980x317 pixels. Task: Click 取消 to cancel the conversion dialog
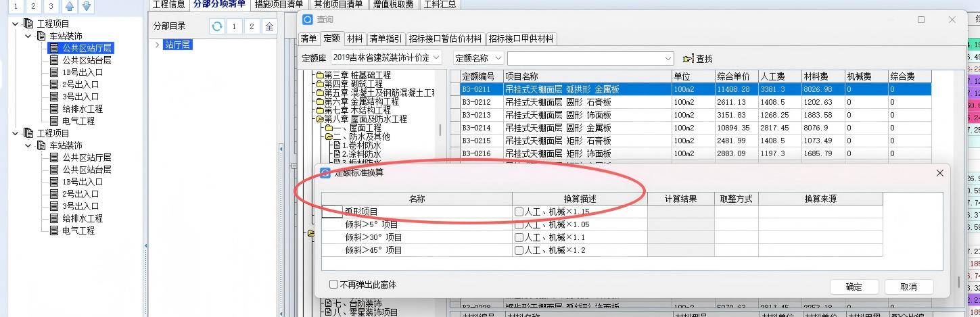tap(908, 287)
